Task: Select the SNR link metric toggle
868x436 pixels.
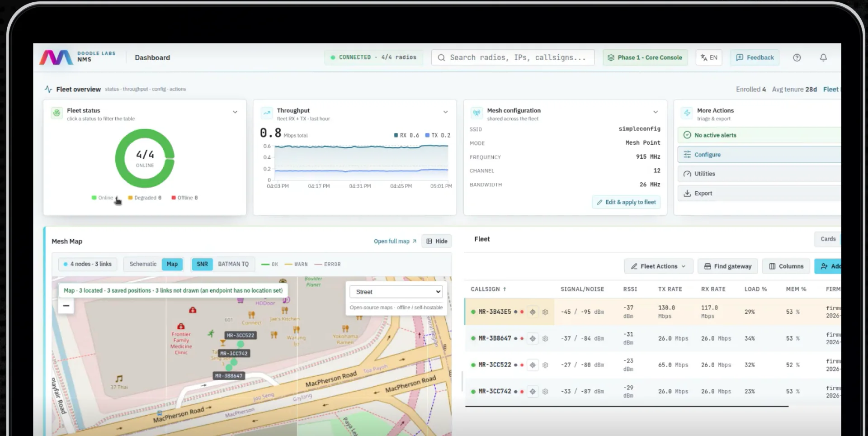Action: (202, 264)
